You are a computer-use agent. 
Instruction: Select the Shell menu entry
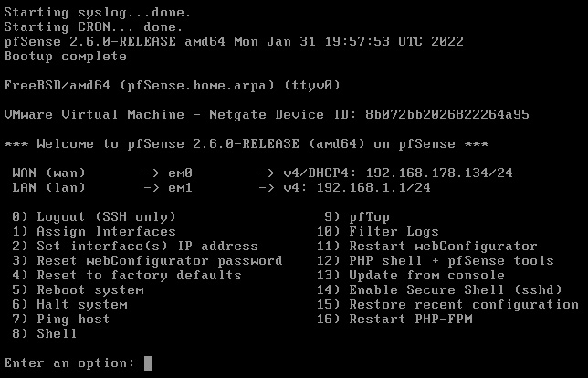click(44, 334)
